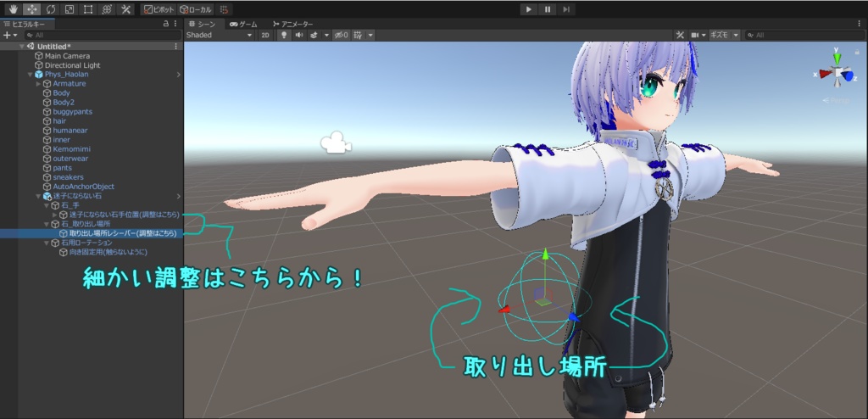Select the Kemomimi object
This screenshot has height=419, width=868.
point(71,149)
